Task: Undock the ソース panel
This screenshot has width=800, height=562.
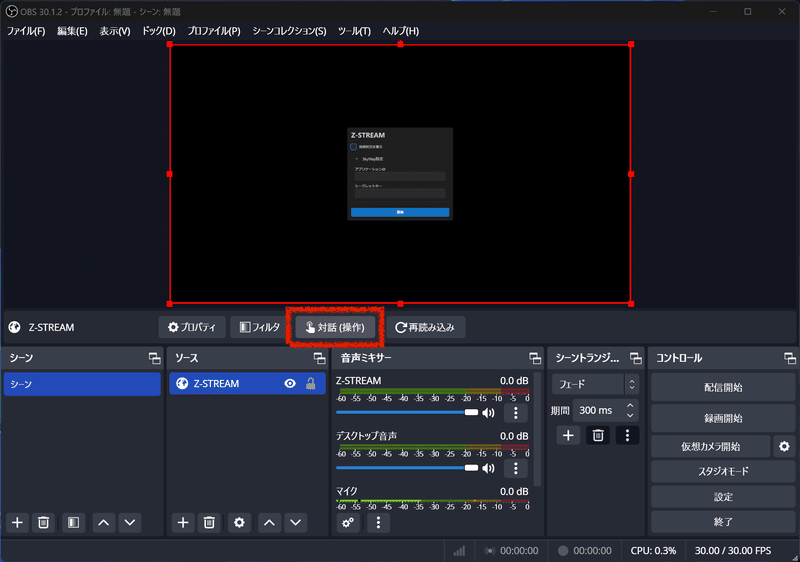Action: 319,359
